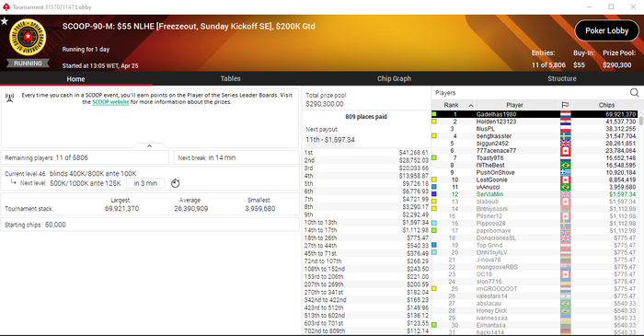This screenshot has height=336, width=644.
Task: Click the yellow color tag beside LostGoonie
Action: point(434,180)
